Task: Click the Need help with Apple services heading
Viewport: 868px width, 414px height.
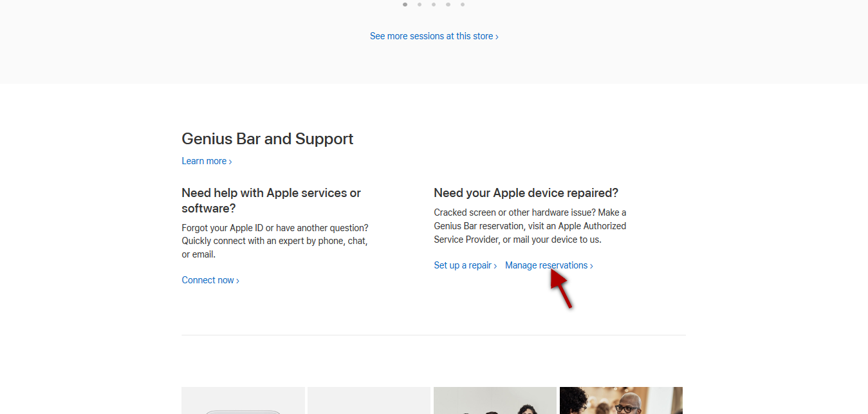Action: tap(272, 200)
